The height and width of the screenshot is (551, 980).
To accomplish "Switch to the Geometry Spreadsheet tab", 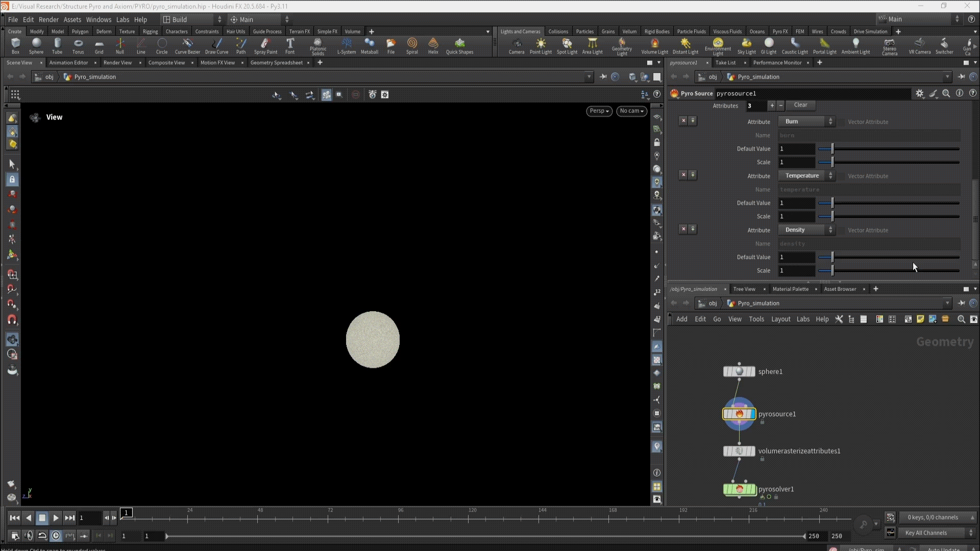I will [x=276, y=63].
